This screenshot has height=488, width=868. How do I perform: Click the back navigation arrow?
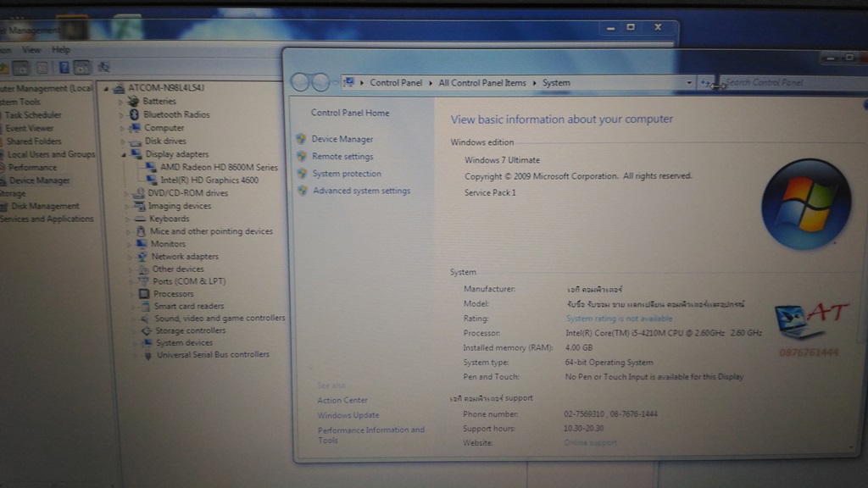[x=303, y=83]
